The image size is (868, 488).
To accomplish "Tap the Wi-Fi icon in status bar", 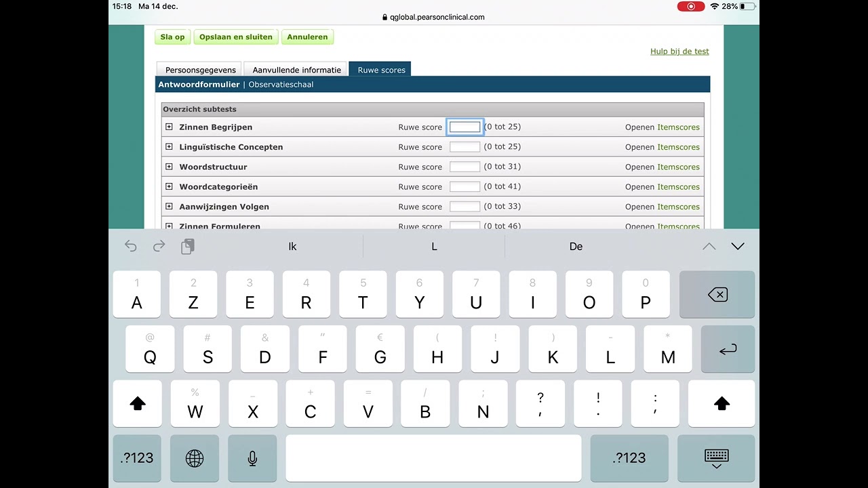I will coord(715,6).
